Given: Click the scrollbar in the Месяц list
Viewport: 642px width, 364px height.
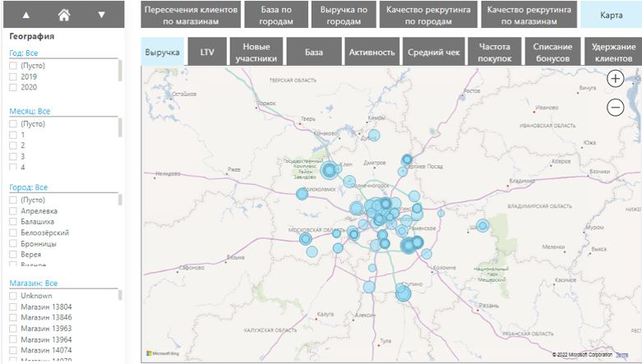Looking at the screenshot, I should [121, 129].
